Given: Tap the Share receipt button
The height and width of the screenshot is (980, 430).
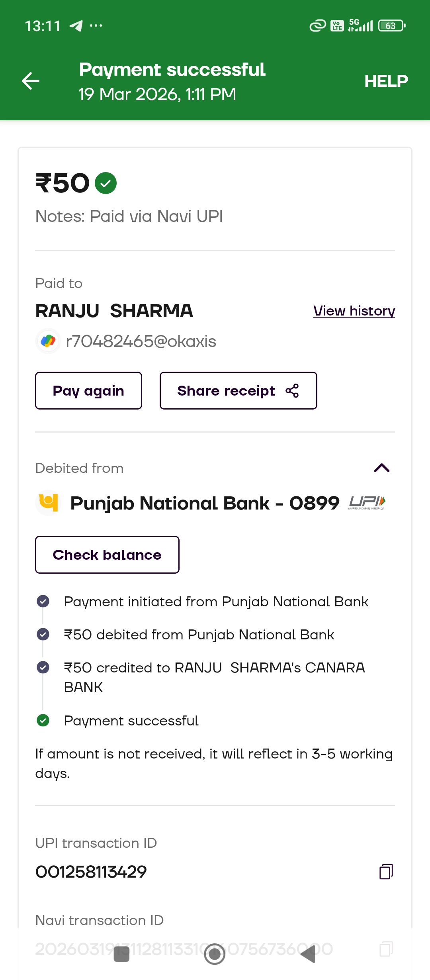Looking at the screenshot, I should click(x=238, y=391).
